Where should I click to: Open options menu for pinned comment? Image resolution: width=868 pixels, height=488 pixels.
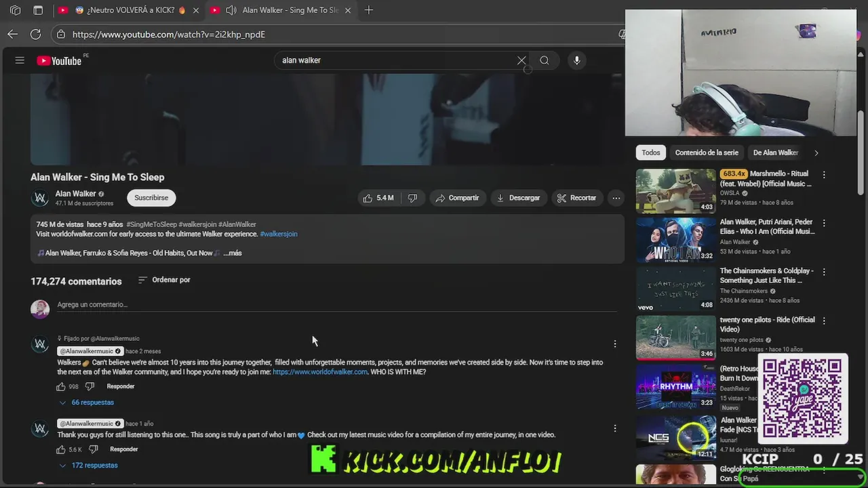coord(615,344)
